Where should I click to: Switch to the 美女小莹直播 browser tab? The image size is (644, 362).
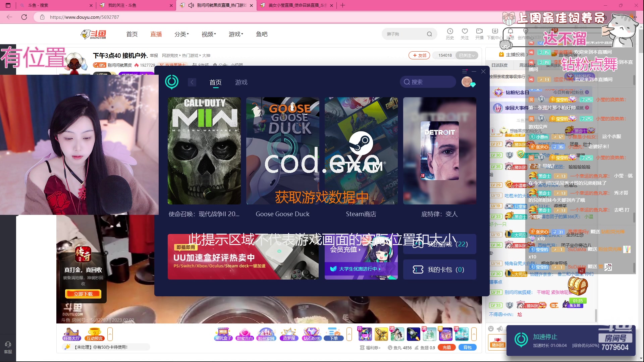coord(297,5)
